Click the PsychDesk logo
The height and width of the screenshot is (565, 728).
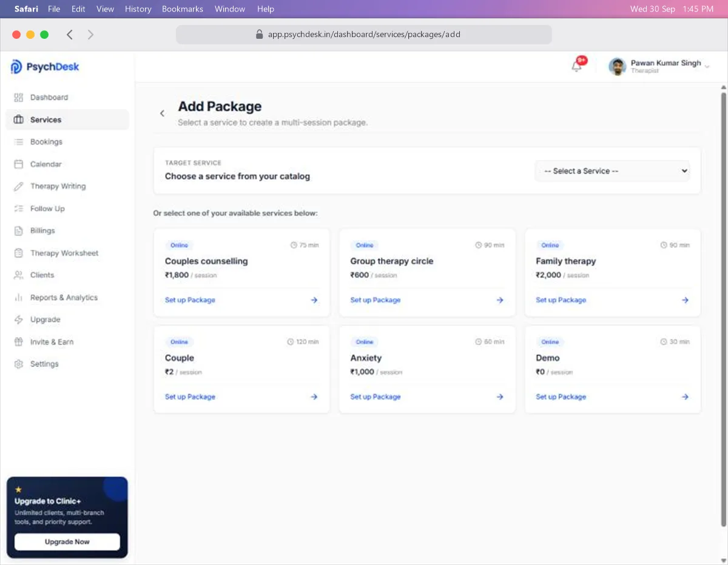45,67
